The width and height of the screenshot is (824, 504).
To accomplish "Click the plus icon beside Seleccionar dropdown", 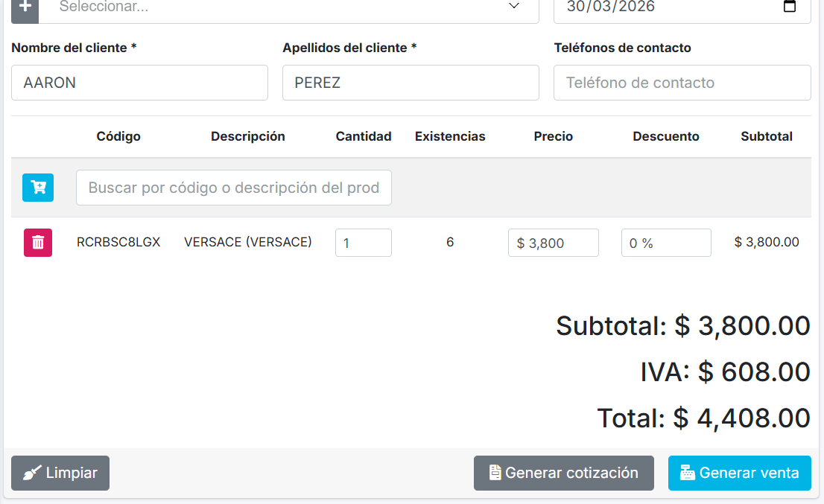I will 25,7.
